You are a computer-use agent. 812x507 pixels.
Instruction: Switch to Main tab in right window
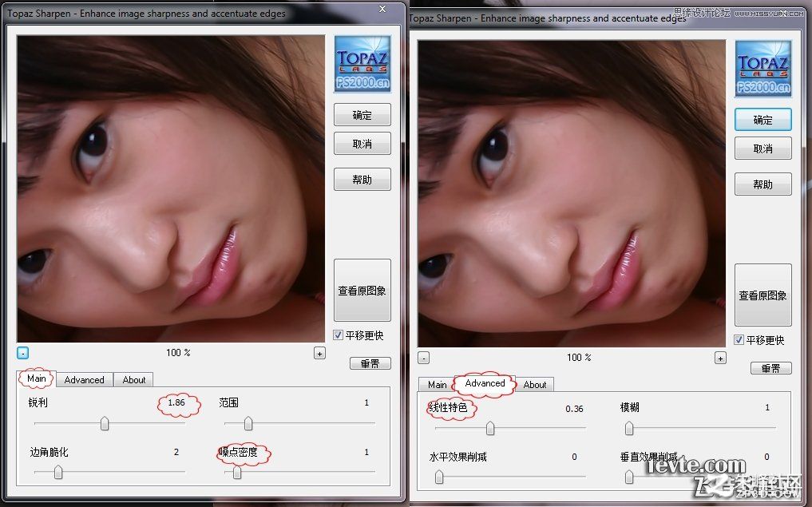tap(437, 384)
